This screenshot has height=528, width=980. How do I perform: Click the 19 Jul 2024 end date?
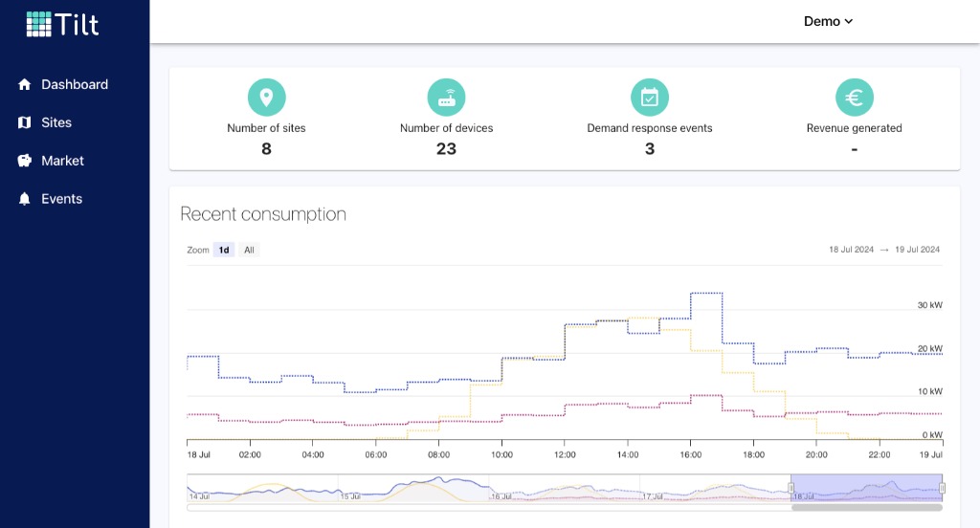coord(917,250)
